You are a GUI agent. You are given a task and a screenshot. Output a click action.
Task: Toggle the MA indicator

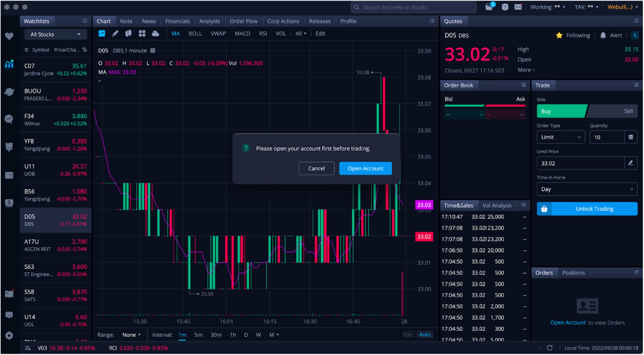click(x=175, y=33)
